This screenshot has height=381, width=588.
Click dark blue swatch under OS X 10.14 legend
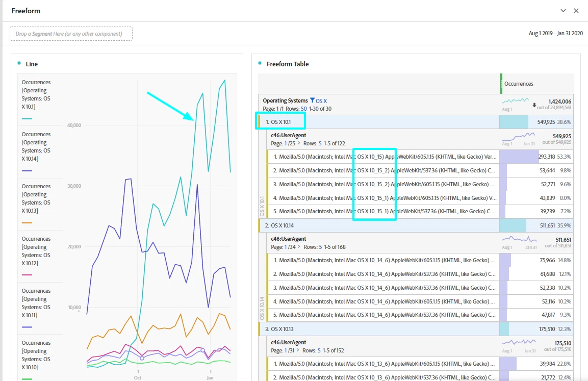[x=27, y=171]
